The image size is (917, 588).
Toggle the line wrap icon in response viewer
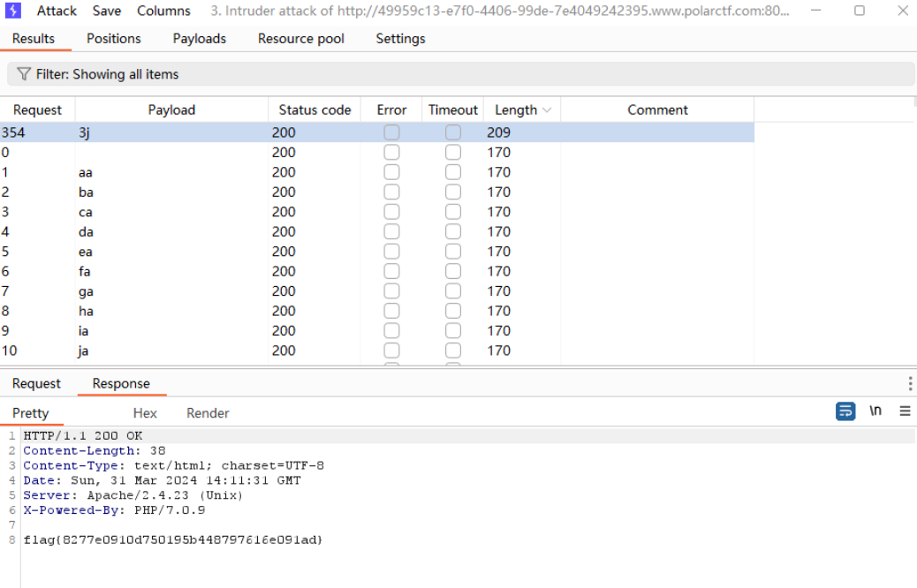pyautogui.click(x=845, y=411)
